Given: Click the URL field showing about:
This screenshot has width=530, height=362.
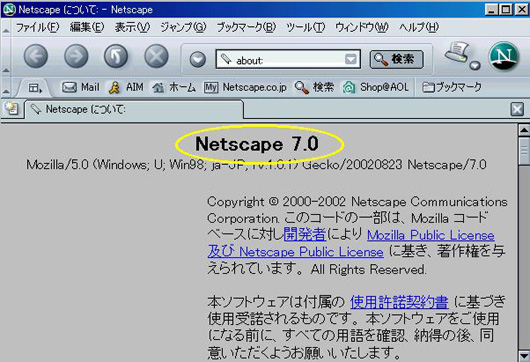Looking at the screenshot, I should [288, 59].
